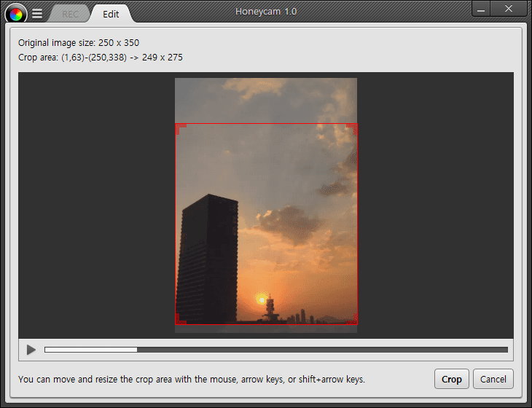532x408 pixels.
Task: Click the unfilled part of the timeline slider
Action: click(321, 350)
